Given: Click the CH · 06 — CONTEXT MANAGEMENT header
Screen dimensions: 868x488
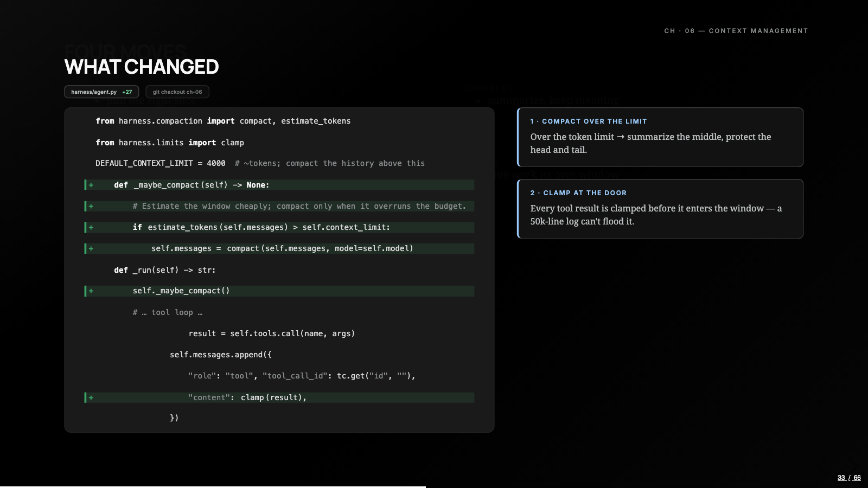Looking at the screenshot, I should click(x=736, y=31).
